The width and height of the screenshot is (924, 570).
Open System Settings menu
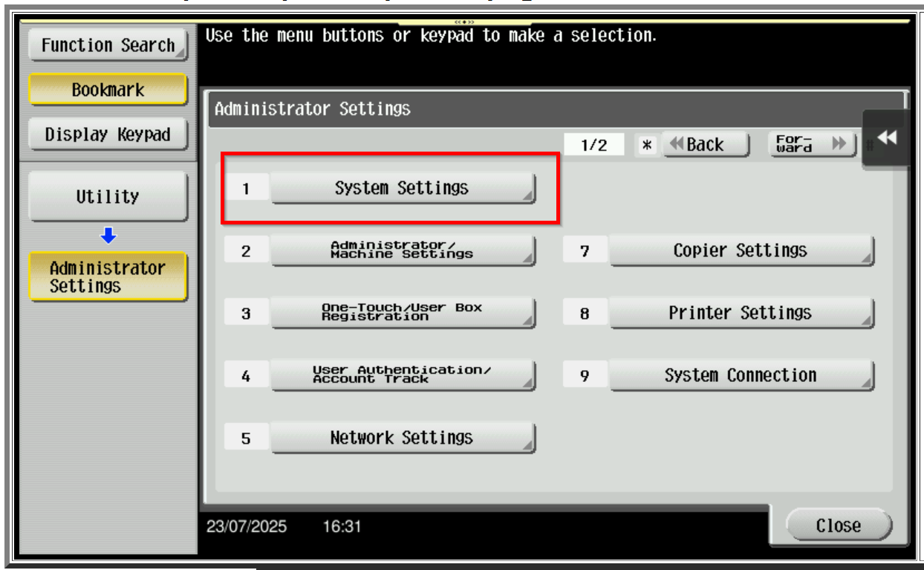[x=402, y=189]
